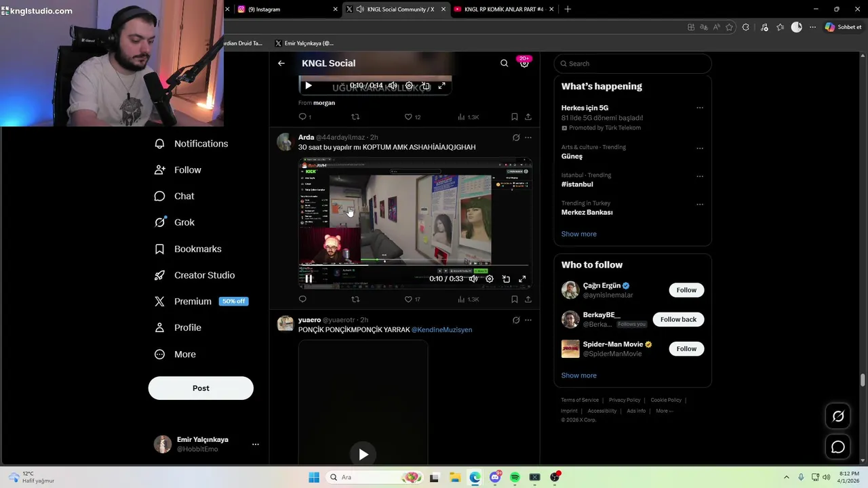This screenshot has width=868, height=488.
Task: Open a new browser tab
Action: [568, 9]
